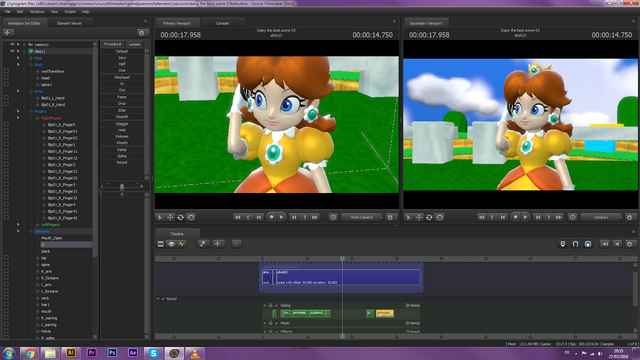
Task: Open the Animation Set Editor's gear settings
Action: [142, 33]
